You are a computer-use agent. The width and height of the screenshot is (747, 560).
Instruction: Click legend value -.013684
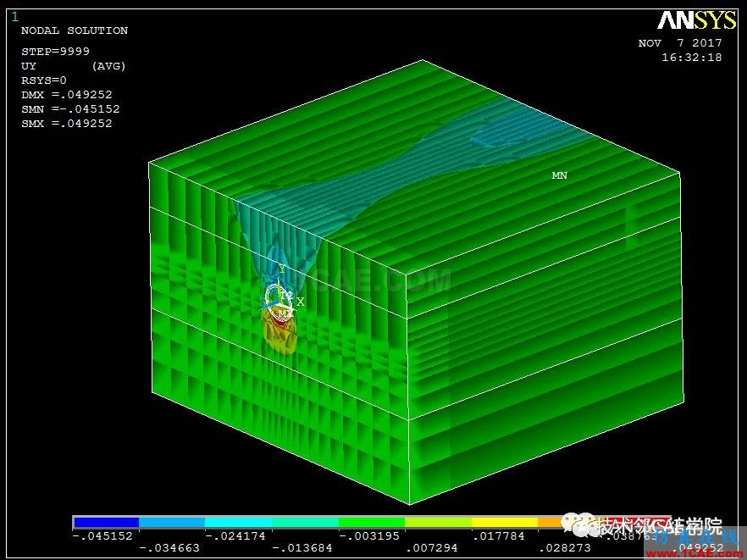pyautogui.click(x=302, y=548)
